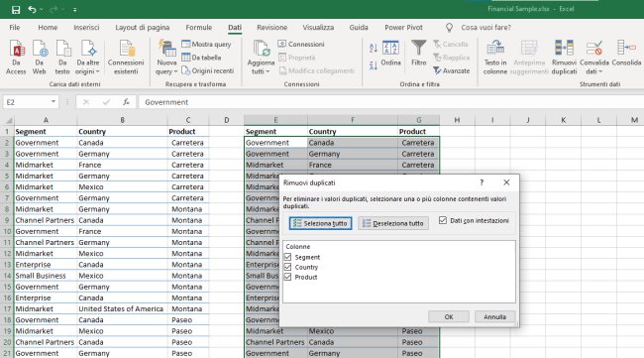The height and width of the screenshot is (358, 644).
Task: Open the Ordina sort dialog
Action: pos(390,54)
